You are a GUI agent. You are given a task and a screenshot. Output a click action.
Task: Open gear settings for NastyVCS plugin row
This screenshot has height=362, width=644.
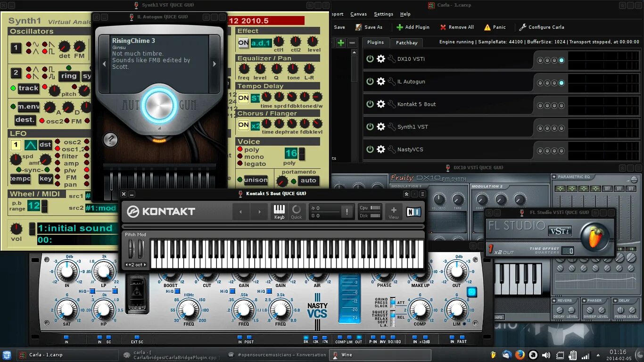(381, 149)
